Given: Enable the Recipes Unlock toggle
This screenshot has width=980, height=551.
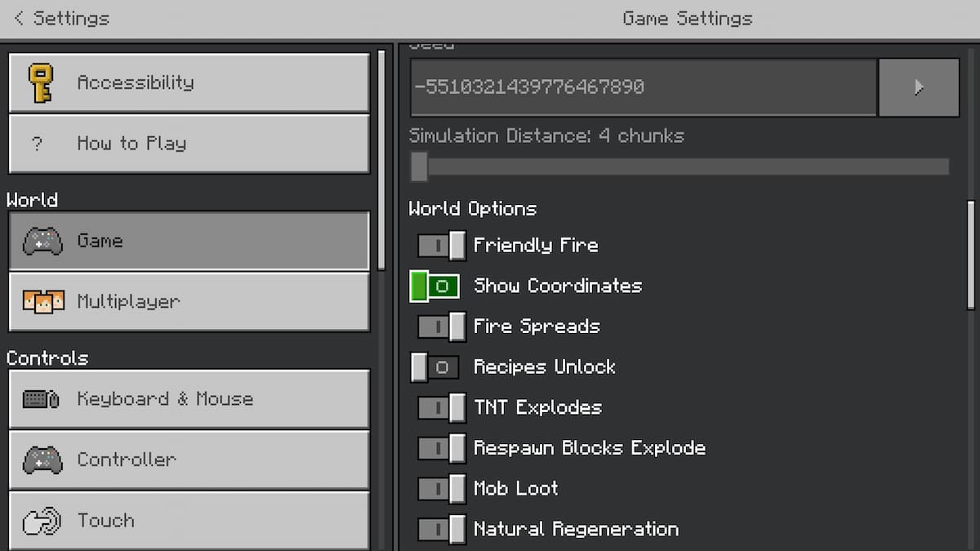Looking at the screenshot, I should click(434, 367).
